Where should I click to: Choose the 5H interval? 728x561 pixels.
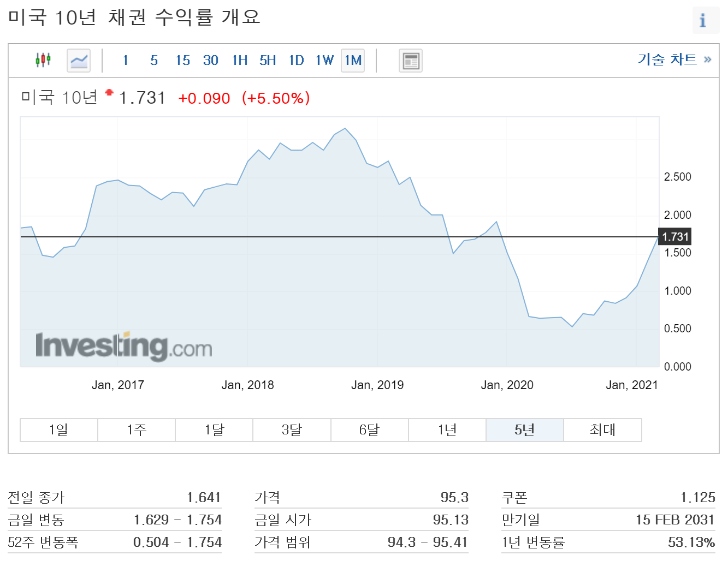268,60
